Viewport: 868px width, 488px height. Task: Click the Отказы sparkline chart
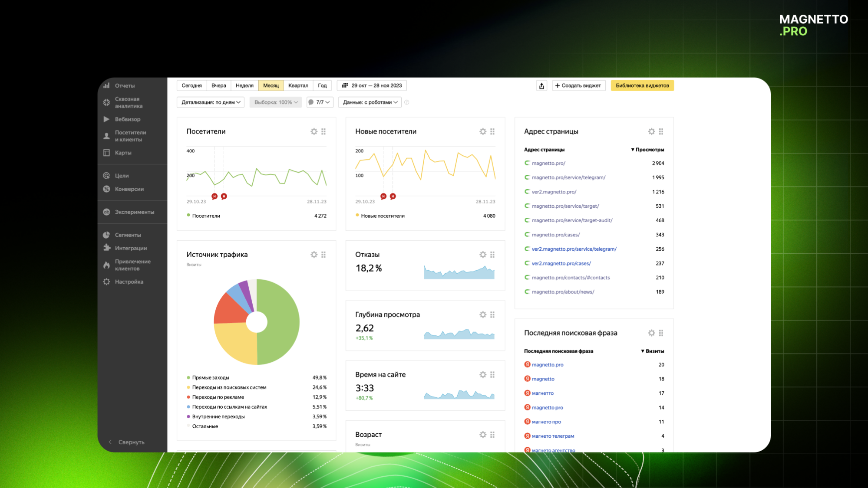pyautogui.click(x=459, y=272)
